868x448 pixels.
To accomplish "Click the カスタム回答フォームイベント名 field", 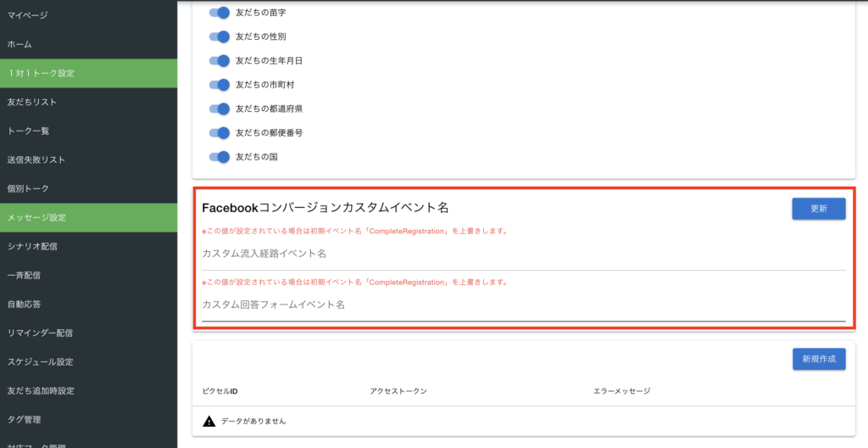I will point(523,305).
